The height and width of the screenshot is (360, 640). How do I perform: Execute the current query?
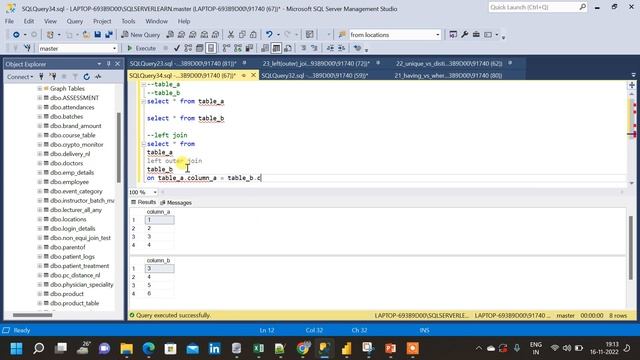[141, 48]
